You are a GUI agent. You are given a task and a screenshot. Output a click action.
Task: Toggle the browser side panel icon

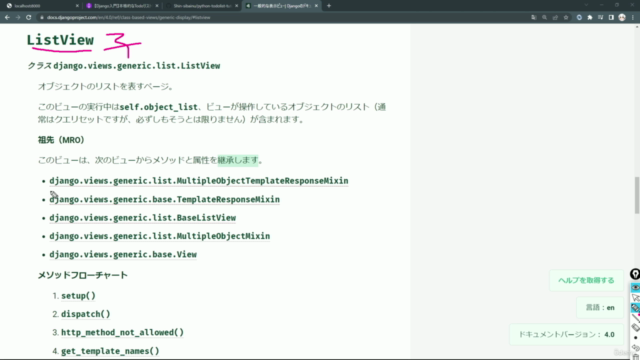pos(611,18)
